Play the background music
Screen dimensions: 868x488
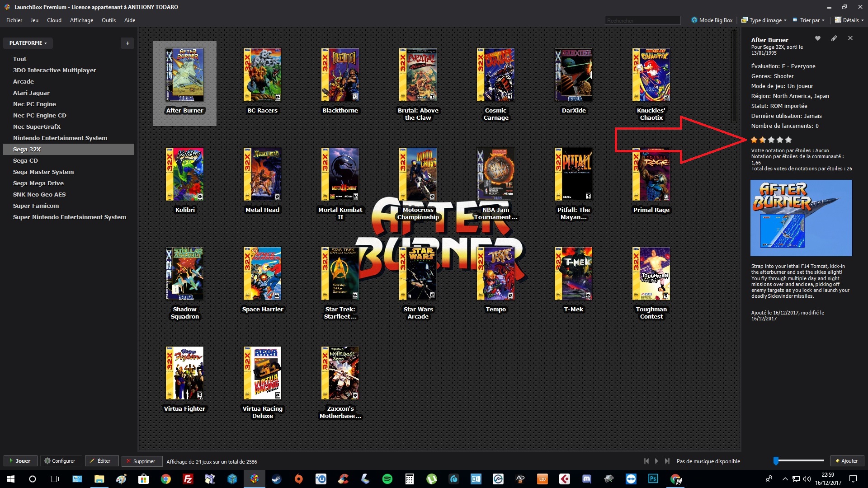click(656, 461)
